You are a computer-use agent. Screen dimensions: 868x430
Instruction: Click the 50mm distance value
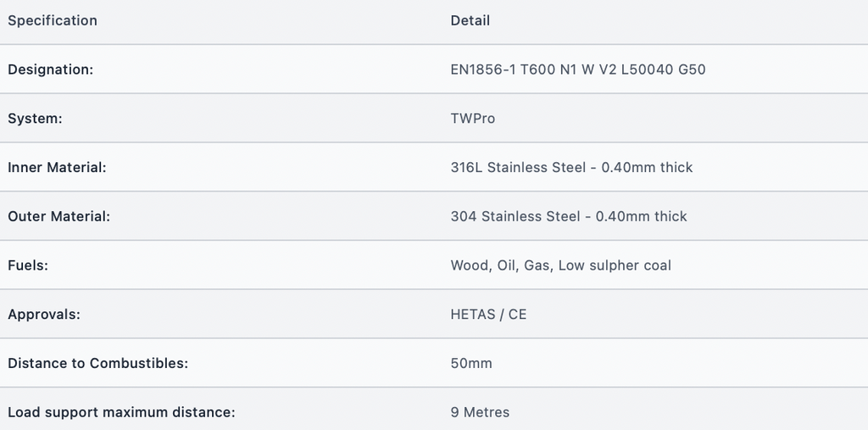point(471,364)
